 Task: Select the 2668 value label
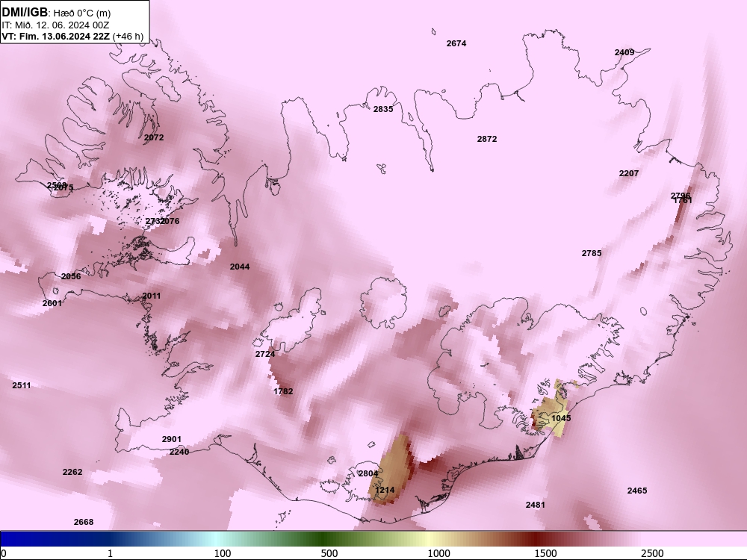(84, 522)
